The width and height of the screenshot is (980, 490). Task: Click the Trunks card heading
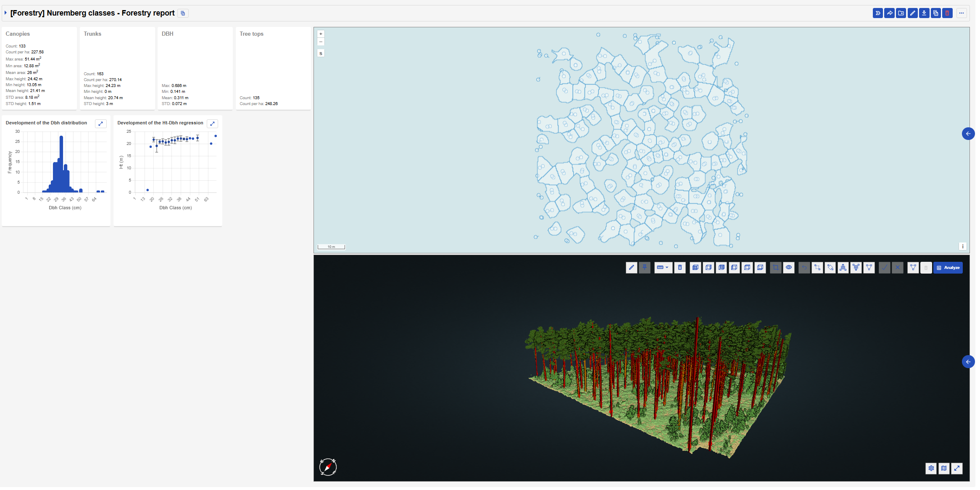pyautogui.click(x=92, y=34)
